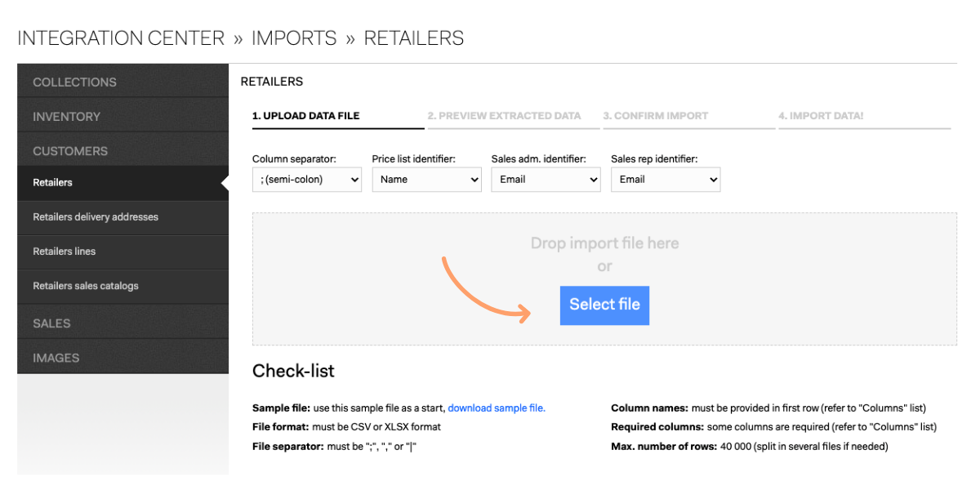Image resolution: width=980 pixels, height=490 pixels.
Task: Open the Sales adm. identifier dropdown
Action: click(x=546, y=180)
